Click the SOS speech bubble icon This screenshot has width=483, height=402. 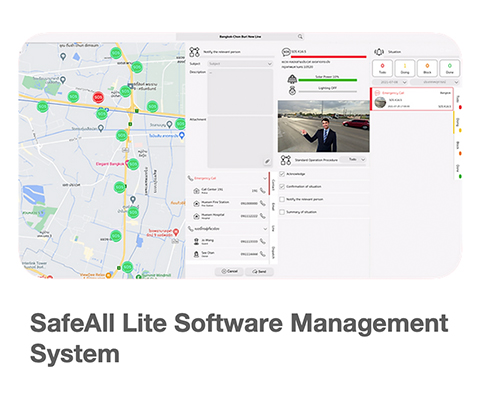[286, 52]
